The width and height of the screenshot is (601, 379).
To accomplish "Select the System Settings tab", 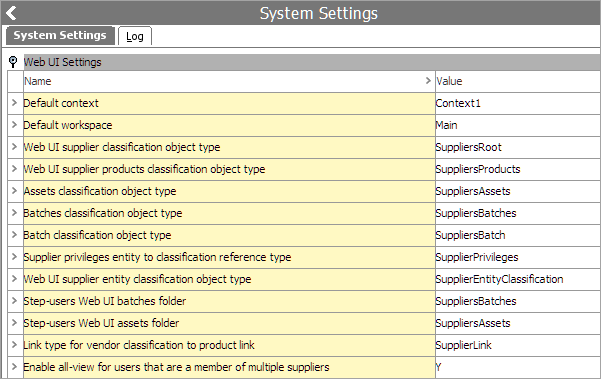I will coord(60,35).
